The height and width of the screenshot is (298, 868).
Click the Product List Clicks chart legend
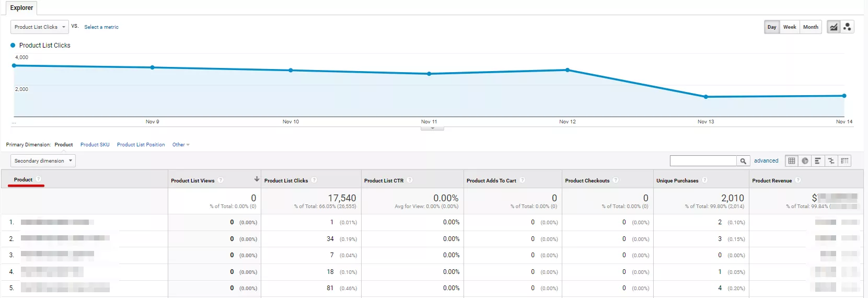tap(40, 45)
